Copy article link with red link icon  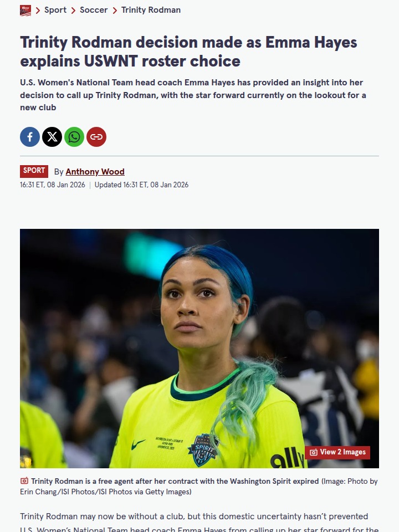[x=96, y=137]
